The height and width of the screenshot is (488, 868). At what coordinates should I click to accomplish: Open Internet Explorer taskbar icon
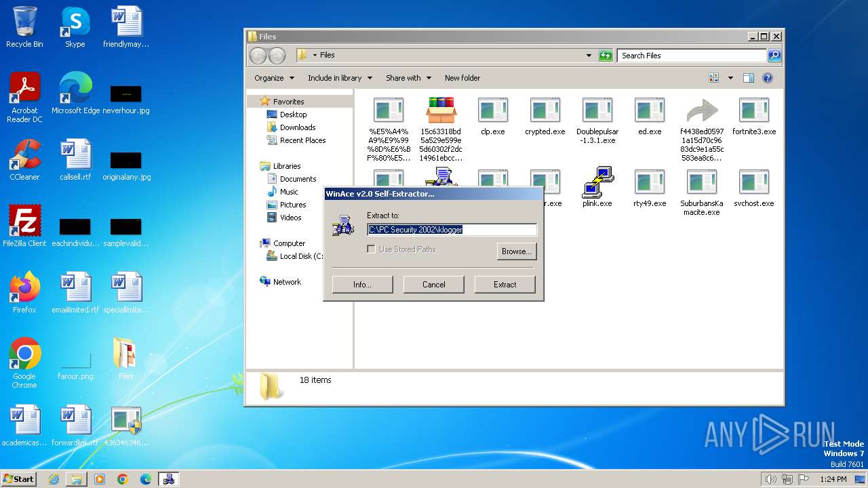[x=54, y=479]
